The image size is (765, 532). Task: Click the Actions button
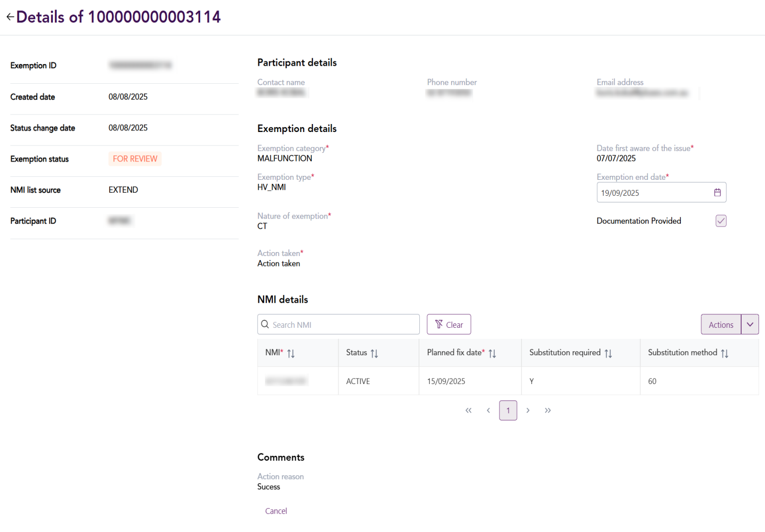[721, 324]
